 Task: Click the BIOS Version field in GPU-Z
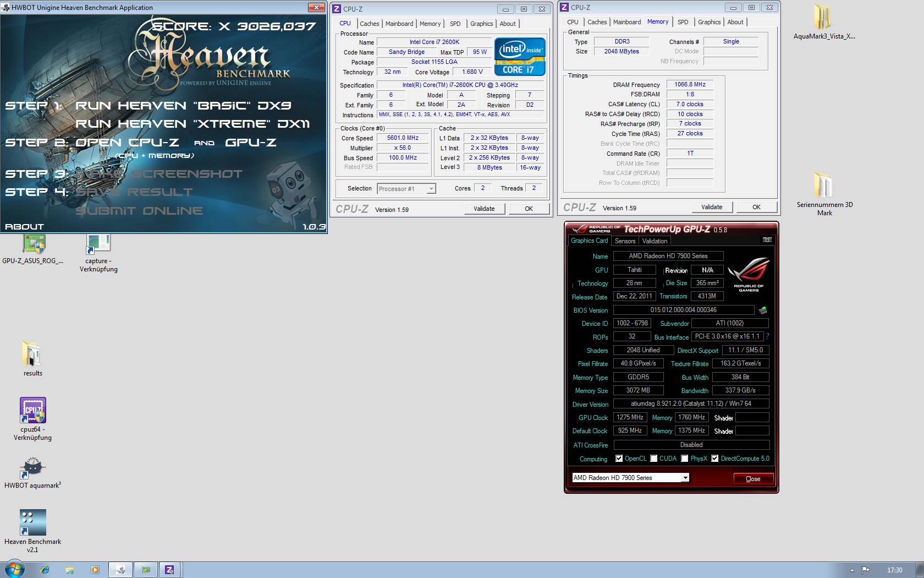pyautogui.click(x=684, y=310)
